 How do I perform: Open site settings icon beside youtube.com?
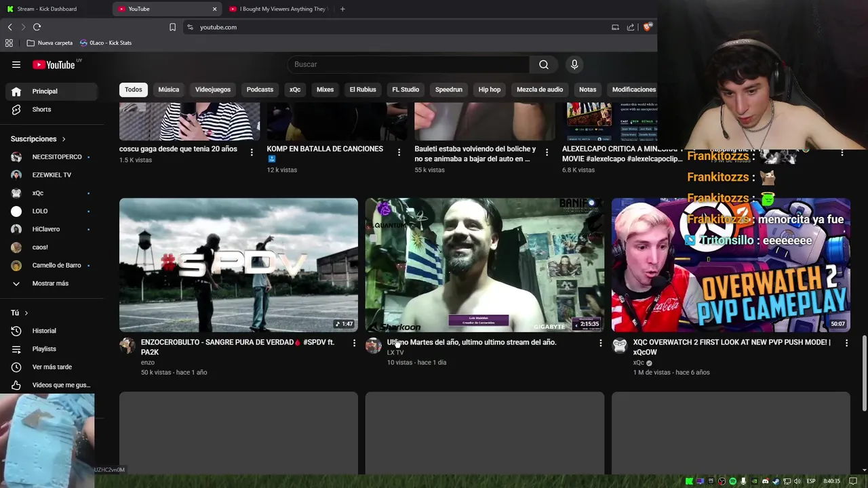(191, 27)
